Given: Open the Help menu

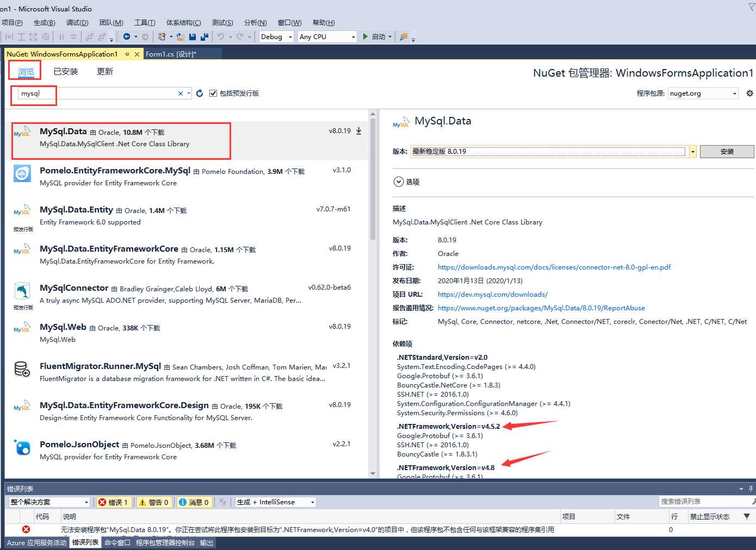Looking at the screenshot, I should pos(324,23).
